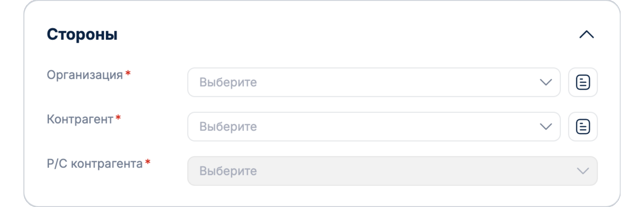Click the Выберите placeholder in Контрагент field
This screenshot has width=644, height=207.
pyautogui.click(x=228, y=127)
